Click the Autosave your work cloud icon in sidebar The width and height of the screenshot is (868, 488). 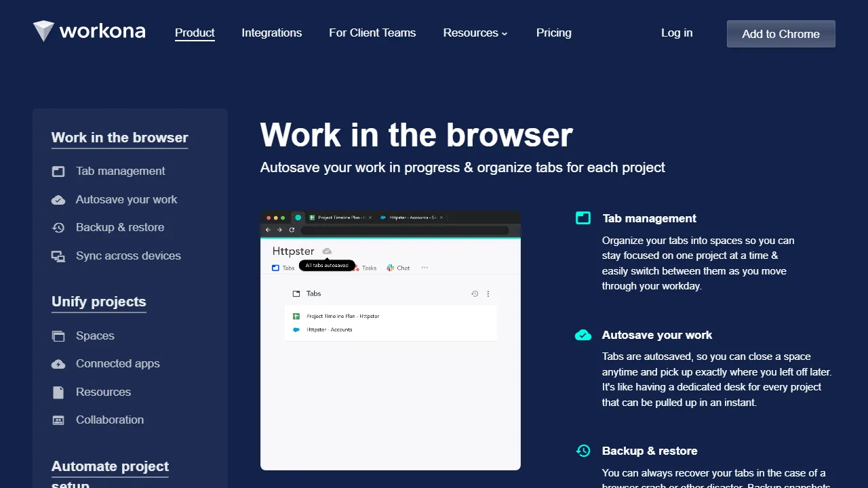click(x=58, y=200)
